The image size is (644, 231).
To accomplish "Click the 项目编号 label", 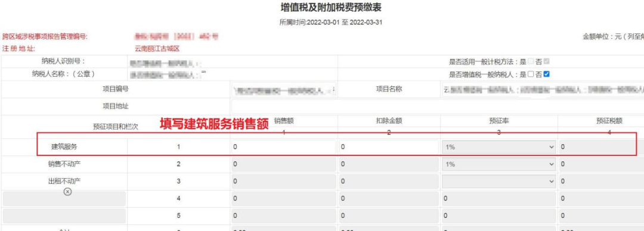I will pyautogui.click(x=116, y=89).
